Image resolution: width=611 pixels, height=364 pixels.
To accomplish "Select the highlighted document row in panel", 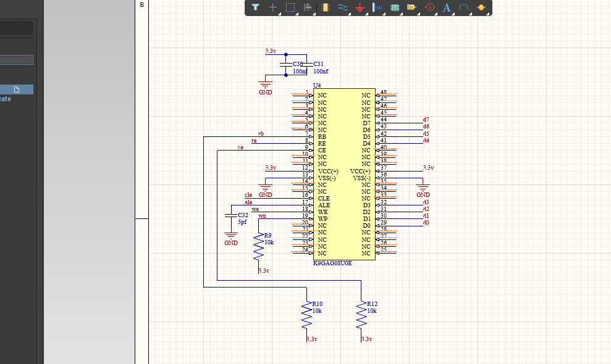I will pyautogui.click(x=17, y=89).
